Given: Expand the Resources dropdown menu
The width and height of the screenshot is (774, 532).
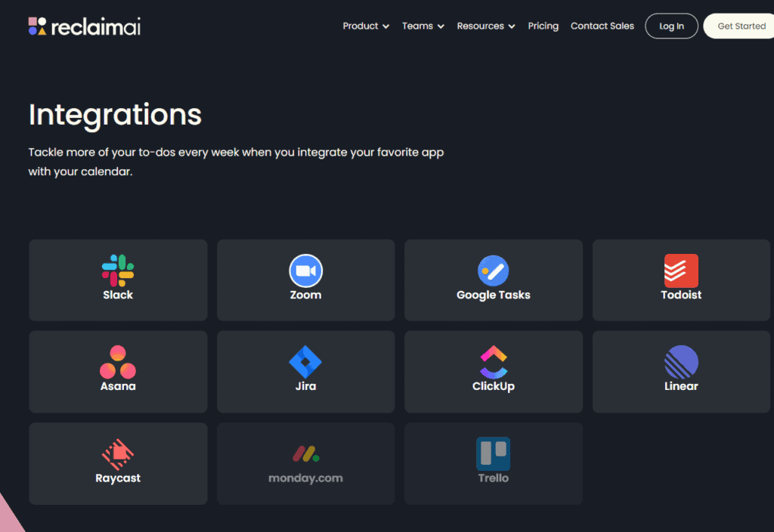Looking at the screenshot, I should pyautogui.click(x=485, y=26).
